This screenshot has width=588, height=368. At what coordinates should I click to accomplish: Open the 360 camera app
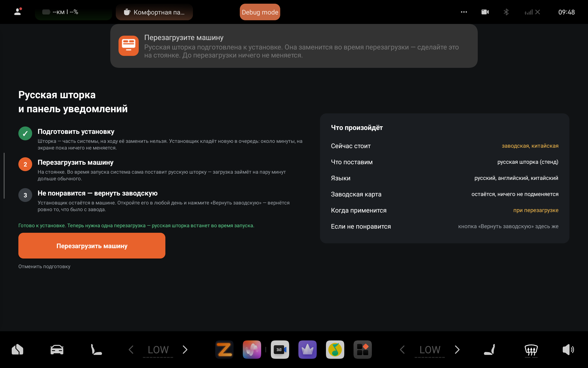click(280, 350)
